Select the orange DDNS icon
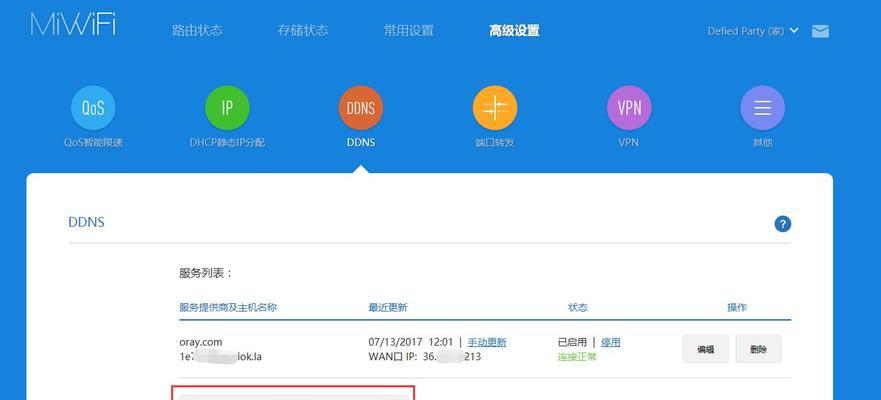The image size is (881, 400). pyautogui.click(x=361, y=108)
